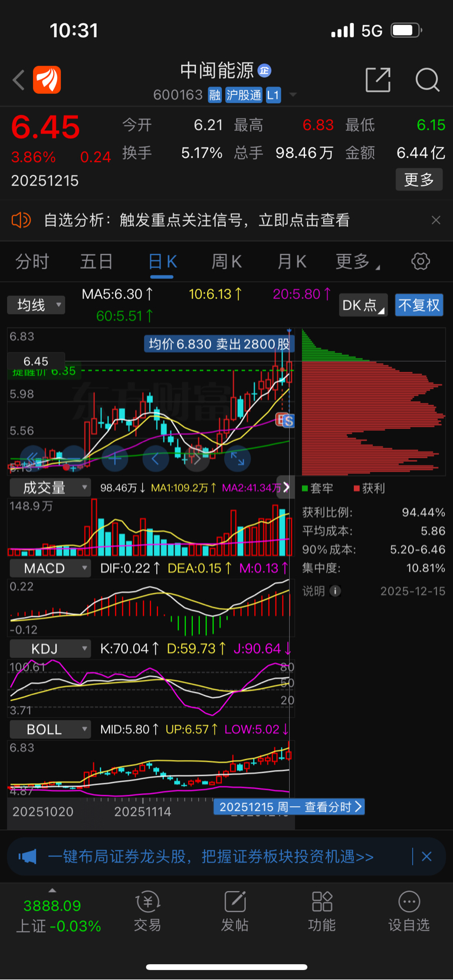
Task: Open chart settings gear
Action: coord(421,262)
